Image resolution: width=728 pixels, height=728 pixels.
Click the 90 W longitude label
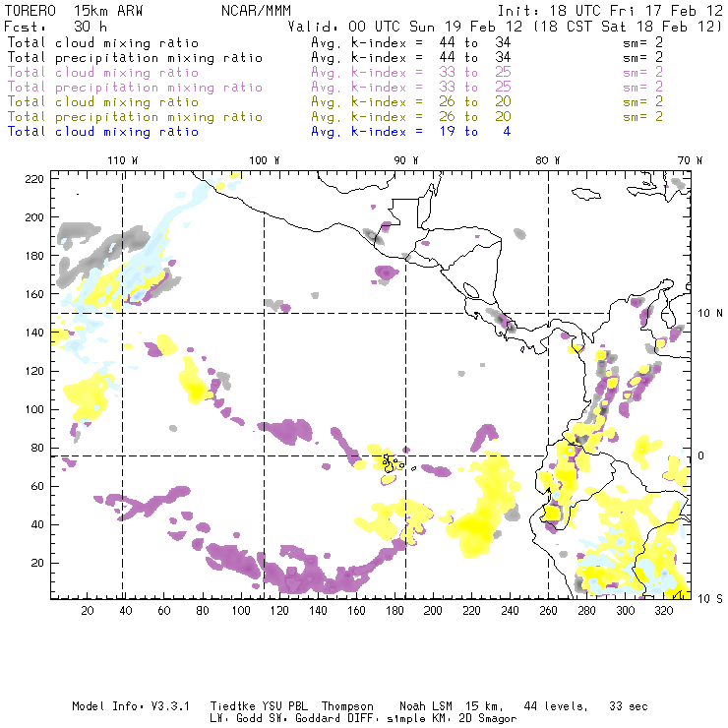406,159
